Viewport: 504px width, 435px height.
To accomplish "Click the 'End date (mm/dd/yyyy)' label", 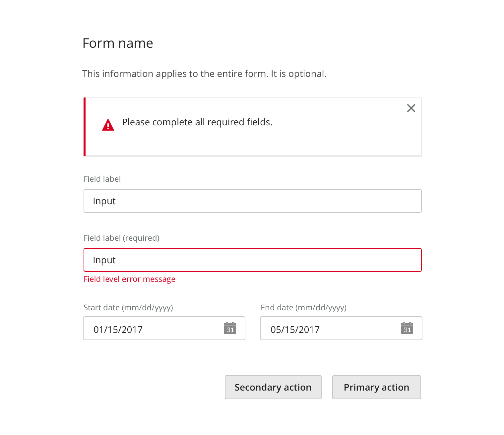I will 303,308.
